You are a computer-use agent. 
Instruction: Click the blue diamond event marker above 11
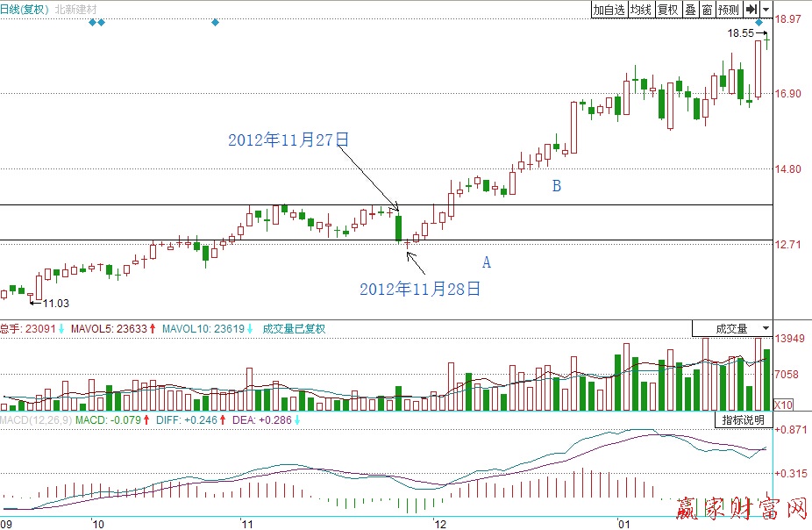[215, 22]
